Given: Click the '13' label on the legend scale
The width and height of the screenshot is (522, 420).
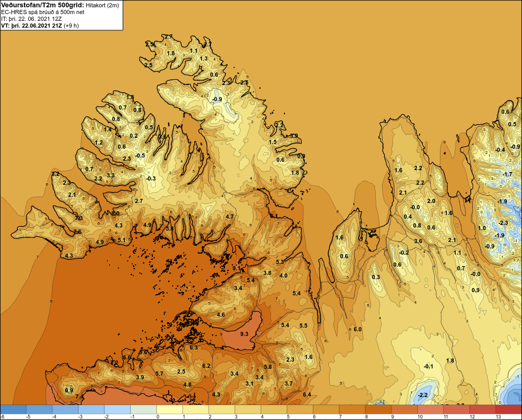Looking at the screenshot, I should point(498,417).
